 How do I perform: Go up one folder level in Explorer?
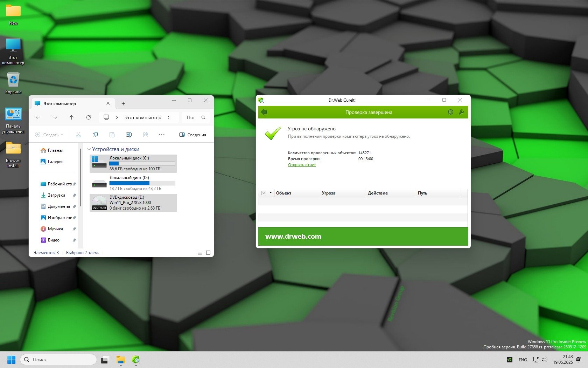coord(71,117)
